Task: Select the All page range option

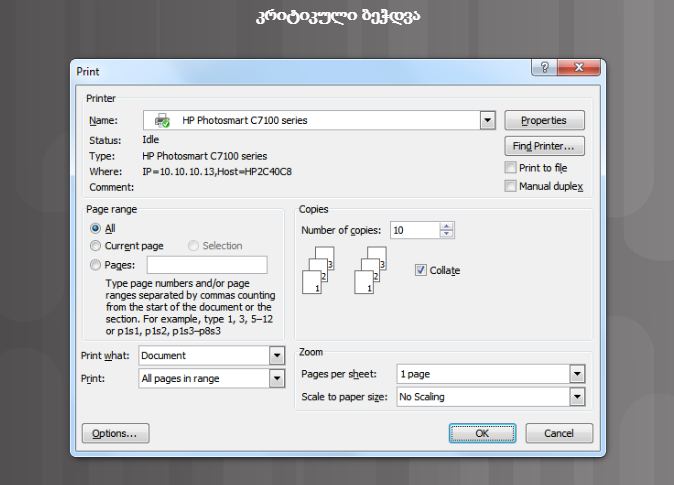Action: pyautogui.click(x=96, y=228)
